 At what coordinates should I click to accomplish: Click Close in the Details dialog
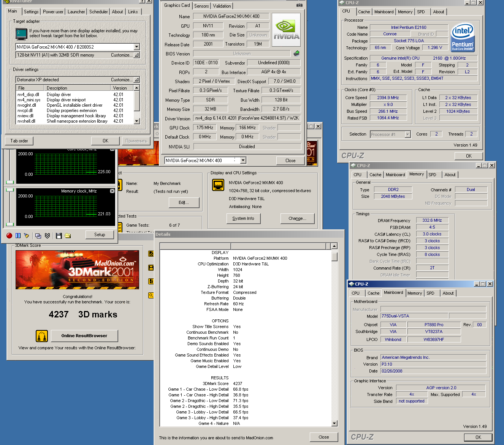pyautogui.click(x=324, y=437)
